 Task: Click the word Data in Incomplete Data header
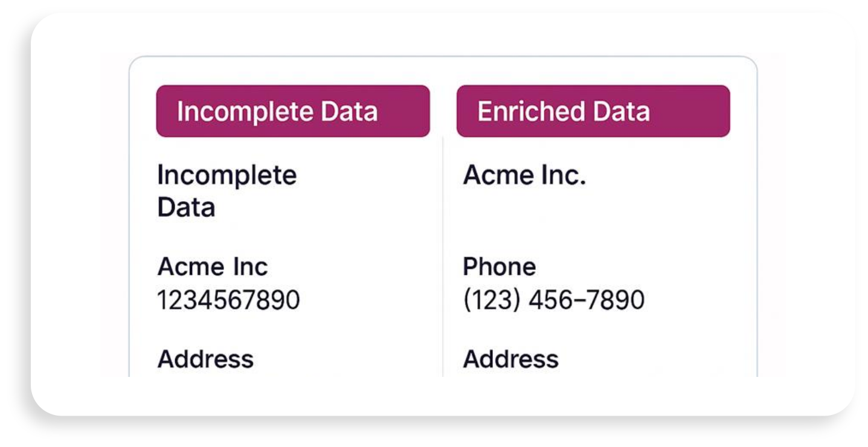(349, 111)
